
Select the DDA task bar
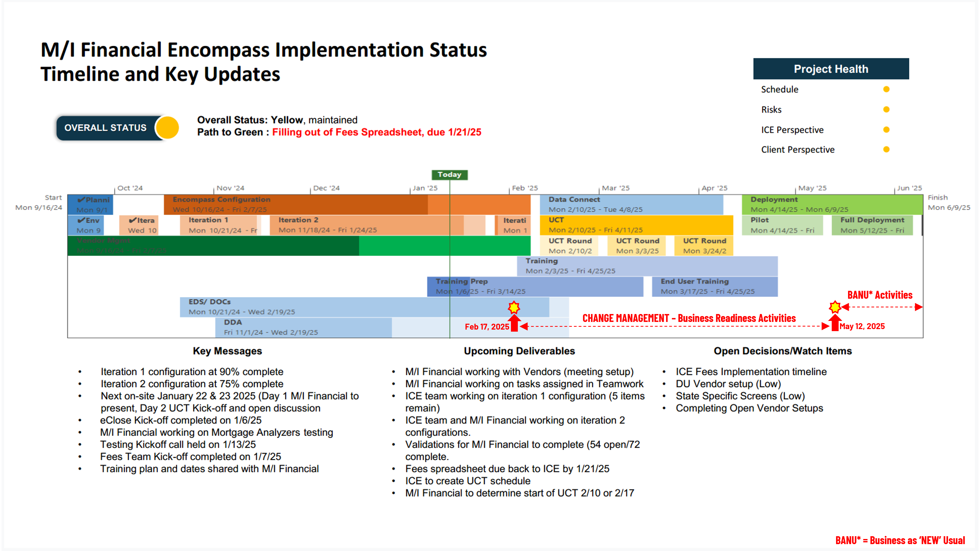click(392, 327)
